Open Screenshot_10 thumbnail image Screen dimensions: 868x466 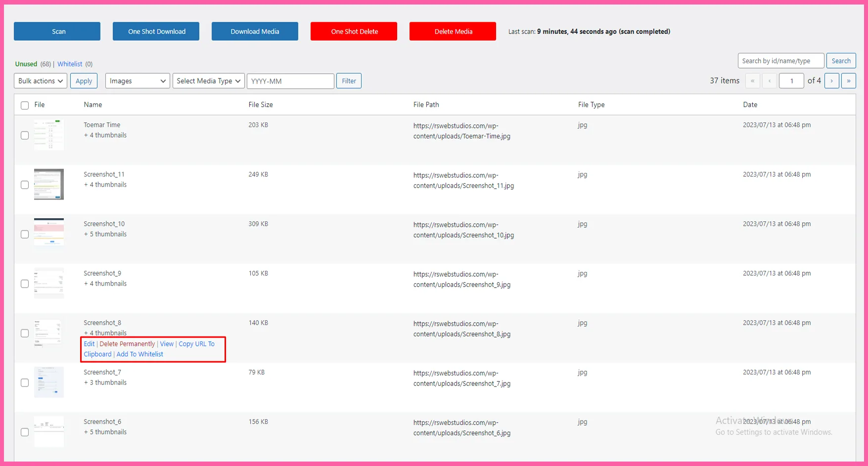[x=49, y=233]
